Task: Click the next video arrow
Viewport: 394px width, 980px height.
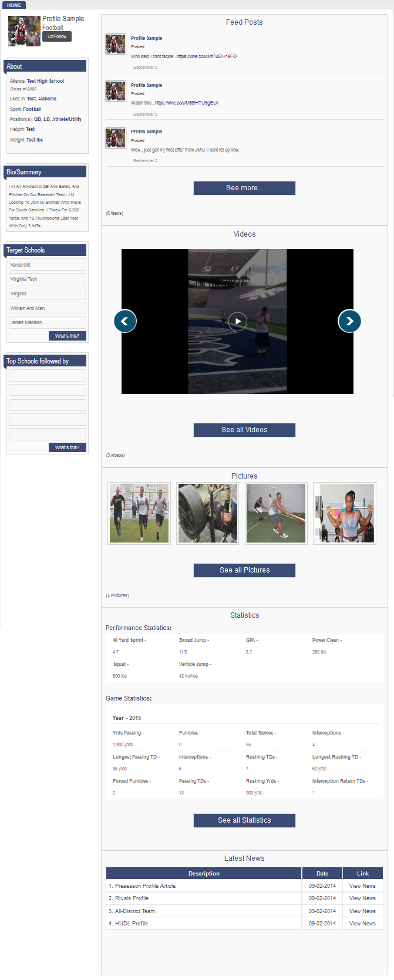Action: (349, 321)
